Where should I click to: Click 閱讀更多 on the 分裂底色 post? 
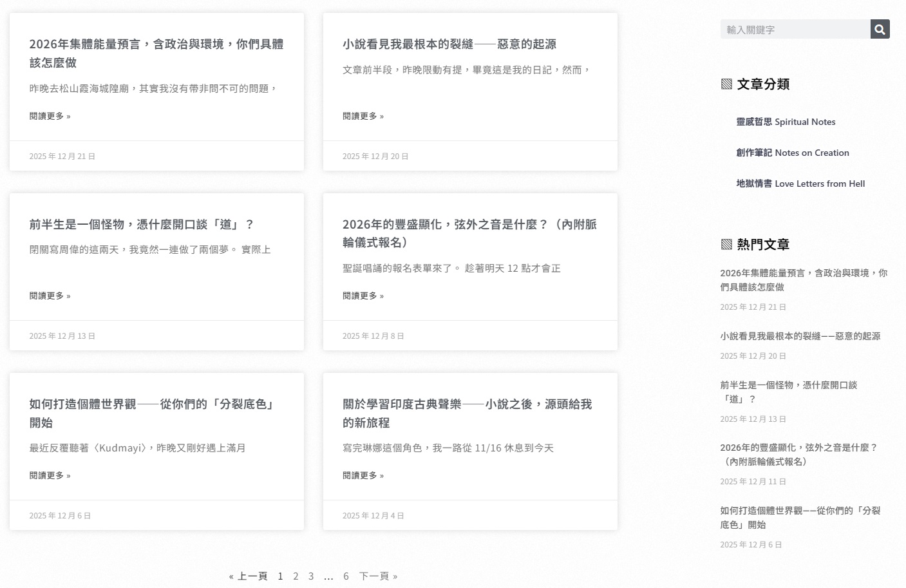(x=50, y=475)
